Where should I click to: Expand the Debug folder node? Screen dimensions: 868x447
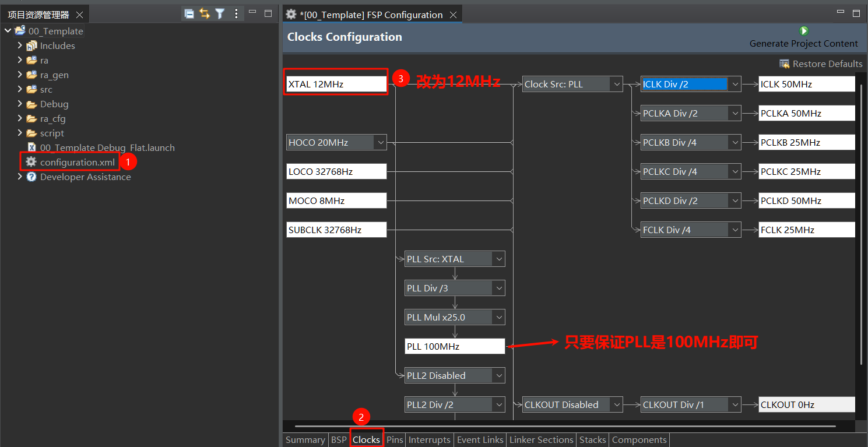20,104
